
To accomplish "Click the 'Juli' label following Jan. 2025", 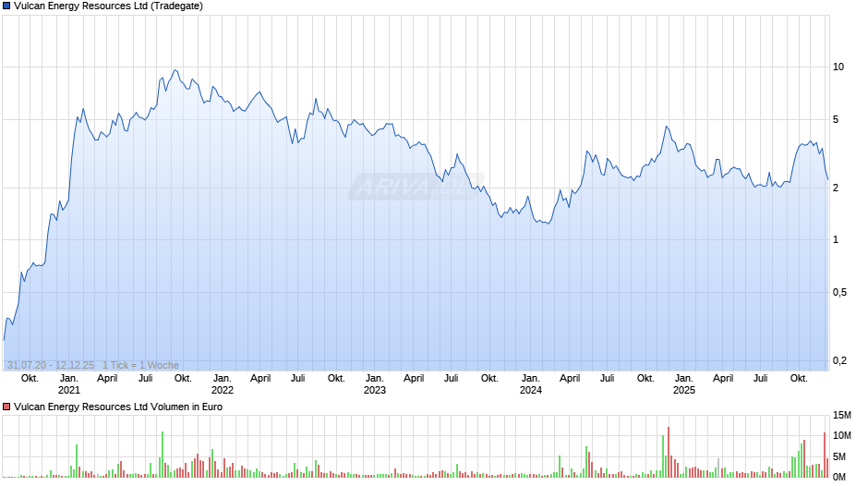I will 761,379.
